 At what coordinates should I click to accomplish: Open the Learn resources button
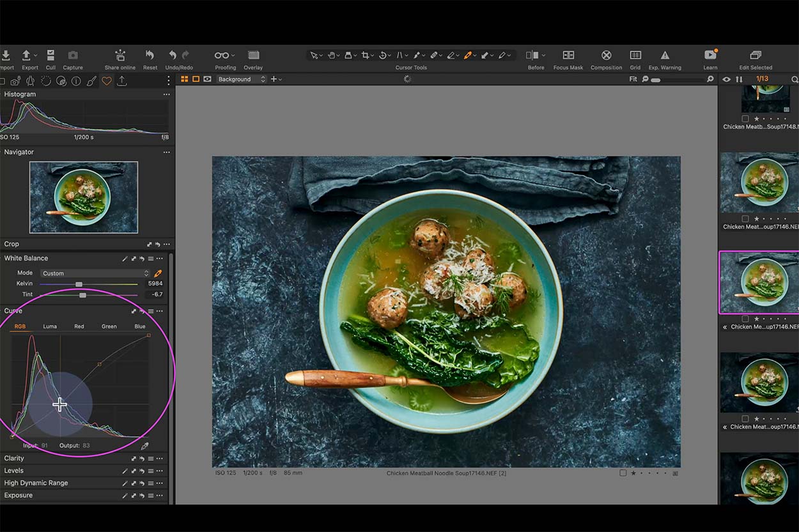tap(710, 57)
